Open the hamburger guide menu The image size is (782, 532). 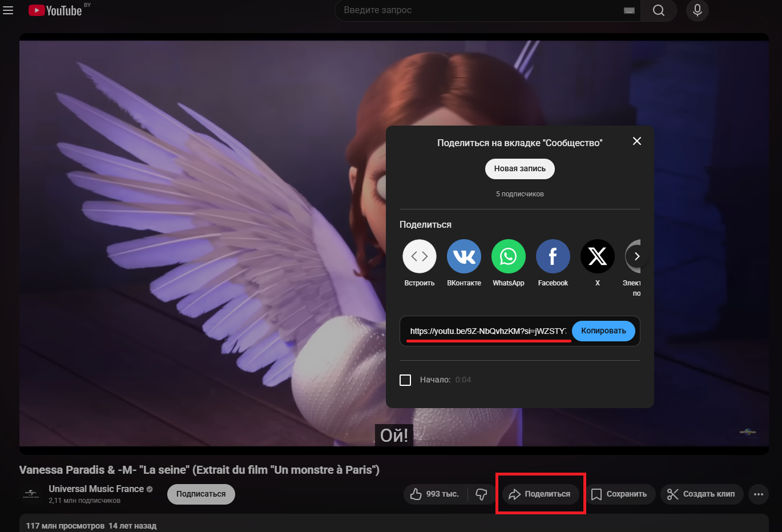pos(8,10)
